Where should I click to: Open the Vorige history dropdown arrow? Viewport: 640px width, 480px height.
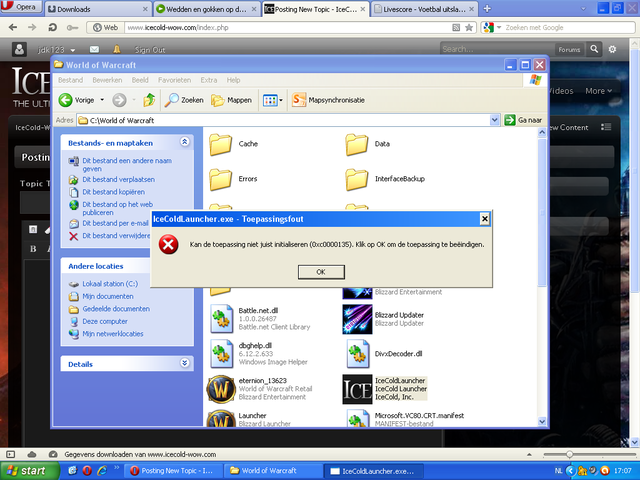tap(102, 100)
